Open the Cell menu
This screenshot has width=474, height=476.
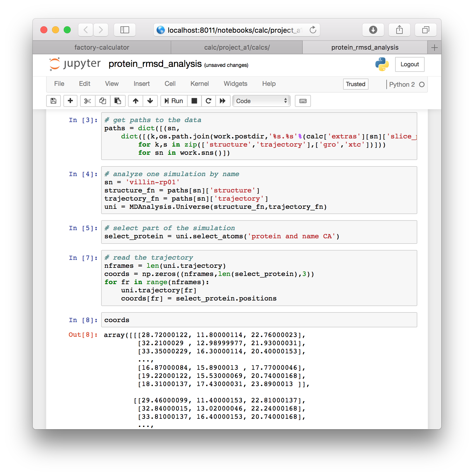tap(170, 84)
